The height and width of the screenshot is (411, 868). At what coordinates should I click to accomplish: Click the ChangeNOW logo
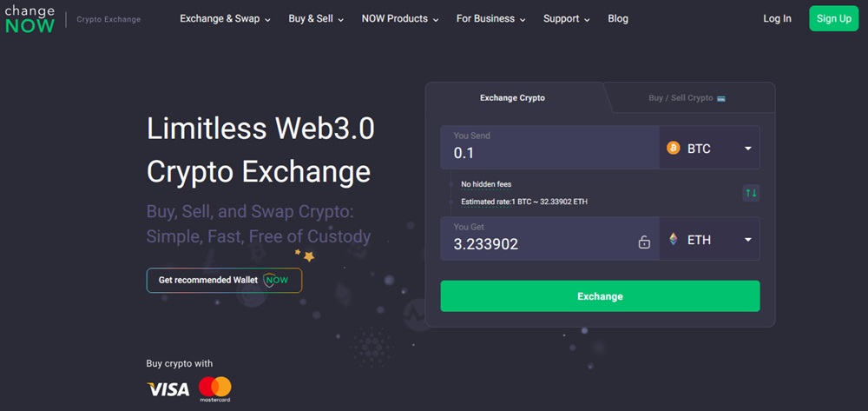[x=30, y=19]
